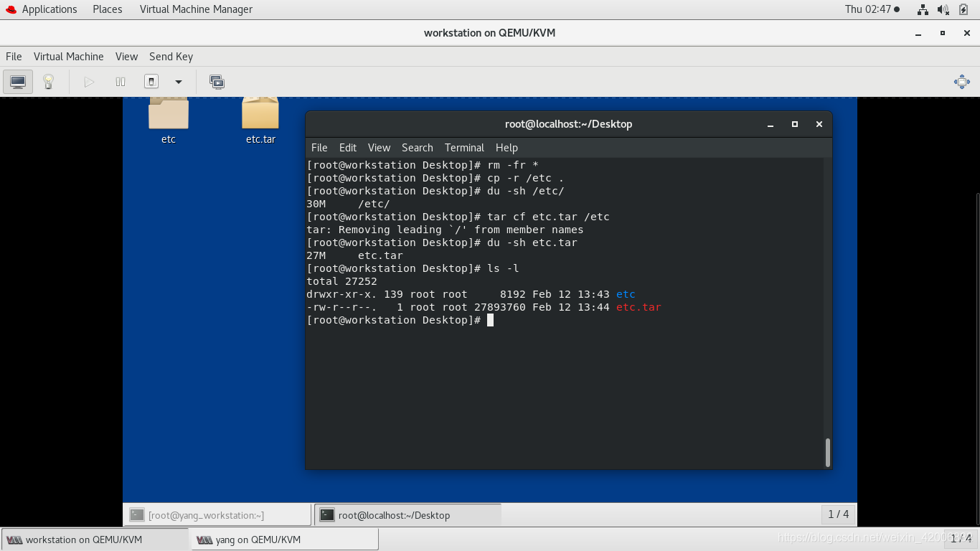Click the '30M /etc/' output line
The image size is (980, 551).
tap(348, 204)
